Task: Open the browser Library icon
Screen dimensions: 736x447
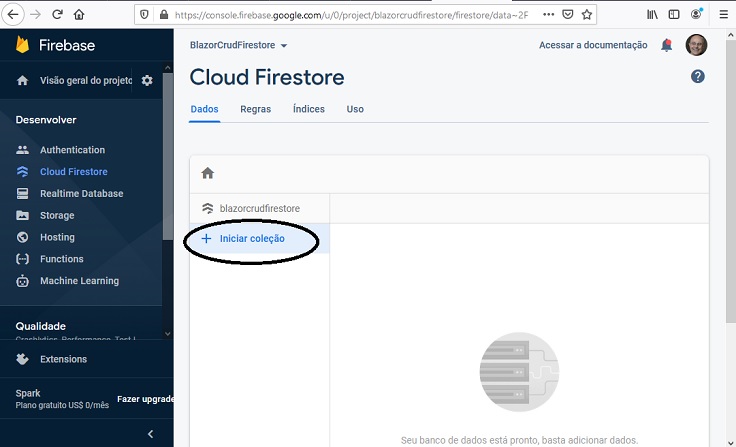Action: [652, 15]
